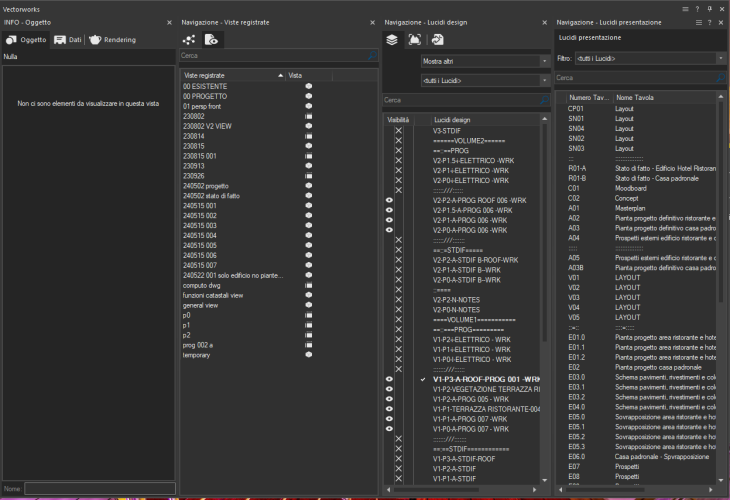
Task: Switch to the Dati tab
Action: (68, 40)
